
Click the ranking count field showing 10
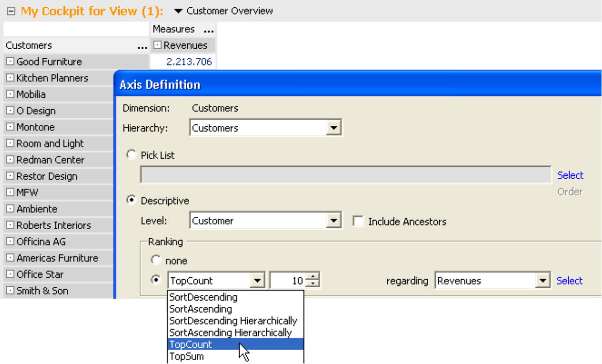(287, 281)
